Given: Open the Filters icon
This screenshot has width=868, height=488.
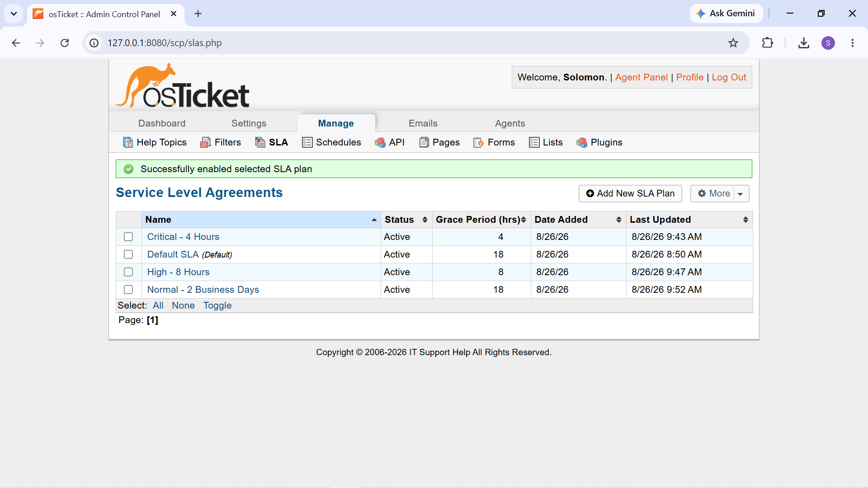Looking at the screenshot, I should 205,142.
